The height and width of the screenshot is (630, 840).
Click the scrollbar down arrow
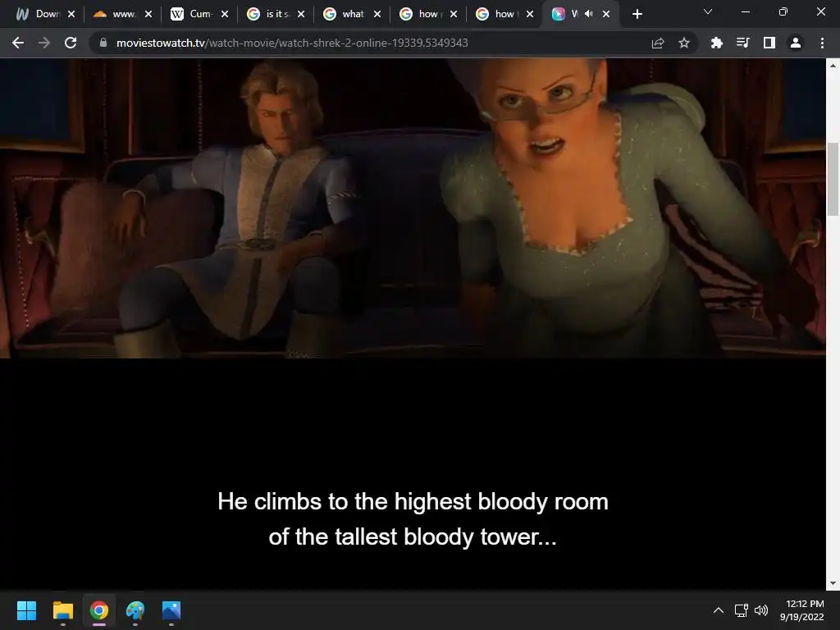coord(833,583)
